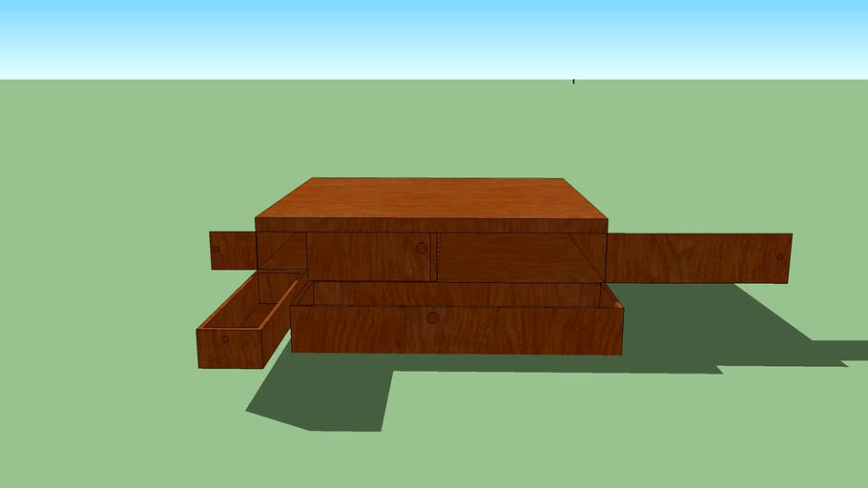Viewport: 868px width, 488px height.
Task: Select the interior of the small left drawer
Action: pyautogui.click(x=252, y=301)
